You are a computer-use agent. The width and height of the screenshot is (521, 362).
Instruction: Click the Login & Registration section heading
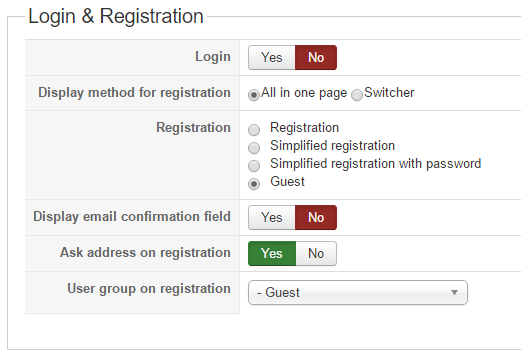116,16
